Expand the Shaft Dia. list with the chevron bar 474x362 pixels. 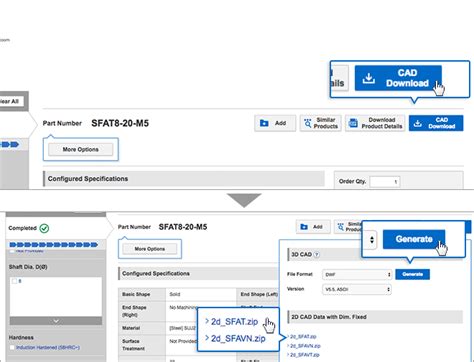click(56, 321)
